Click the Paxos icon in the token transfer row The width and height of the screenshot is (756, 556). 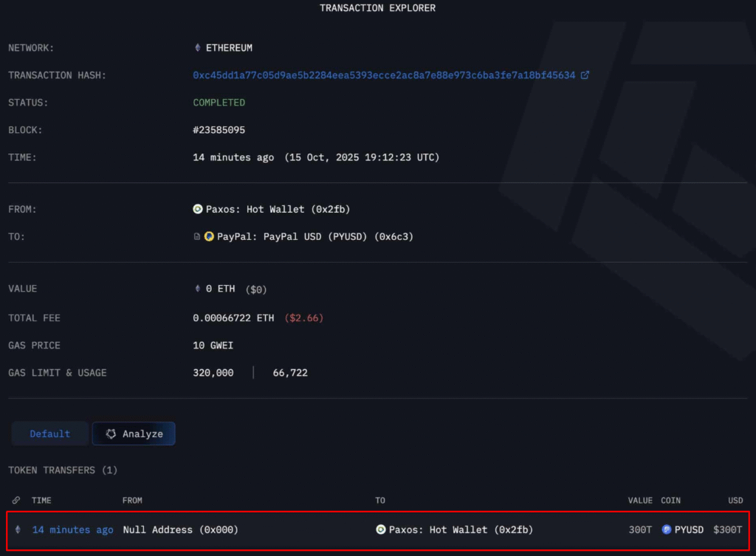[x=382, y=529]
